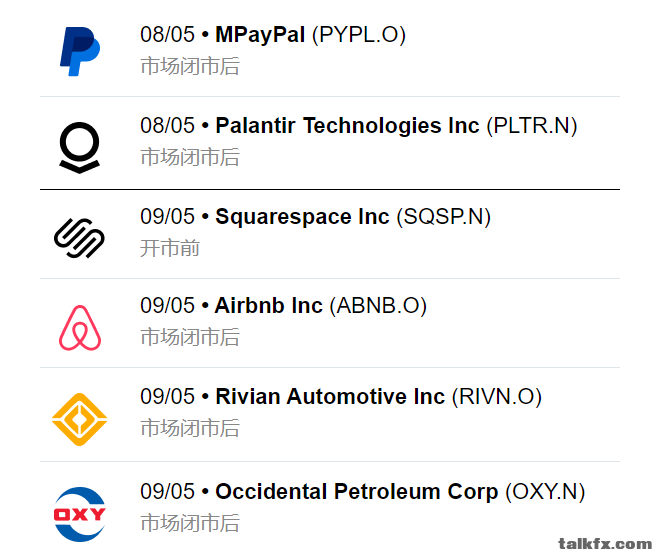Image resolution: width=657 pixels, height=555 pixels.
Task: Open Squarespace Inc company name link
Action: [x=302, y=217]
